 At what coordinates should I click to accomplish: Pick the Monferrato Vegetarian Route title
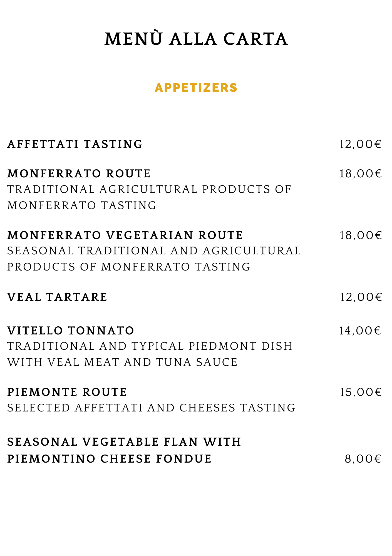(x=125, y=235)
